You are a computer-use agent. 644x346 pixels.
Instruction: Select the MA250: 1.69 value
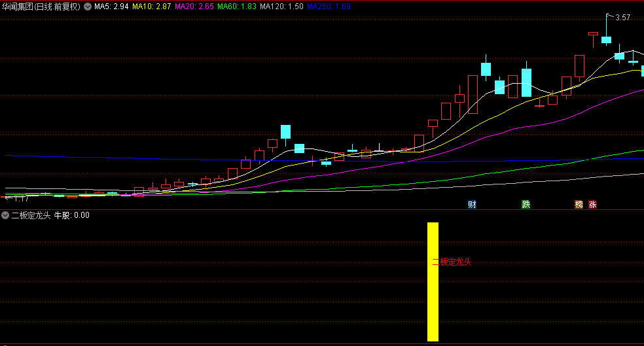(x=329, y=7)
